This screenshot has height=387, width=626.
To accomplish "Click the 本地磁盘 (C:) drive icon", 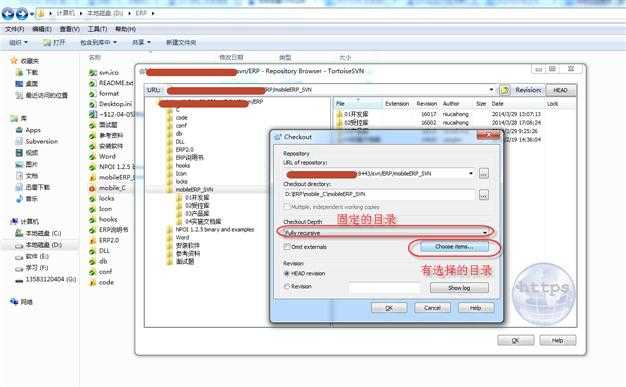I will click(19, 233).
